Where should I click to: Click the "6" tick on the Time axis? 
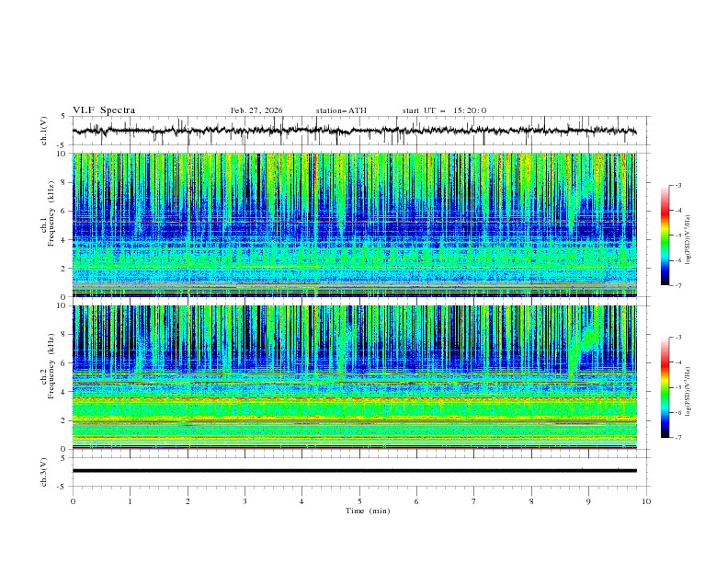(x=416, y=501)
